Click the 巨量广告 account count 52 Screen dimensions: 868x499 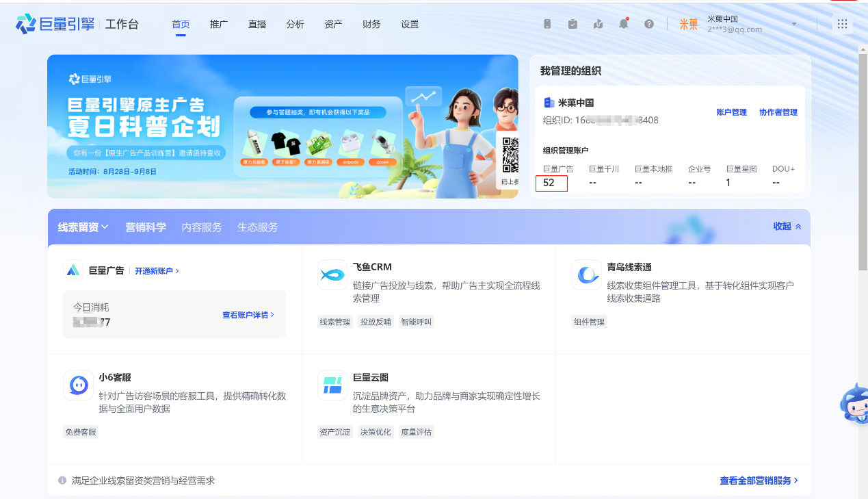click(x=549, y=183)
